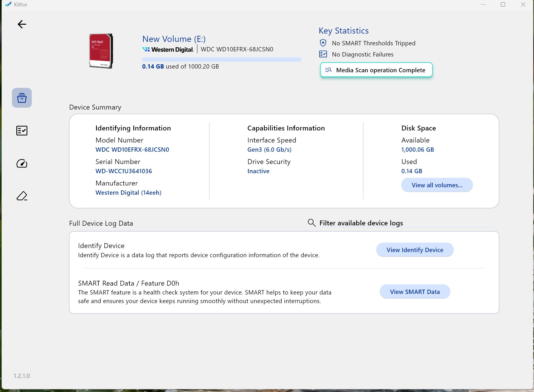
Task: Click the WD Red drive image
Action: 101,51
